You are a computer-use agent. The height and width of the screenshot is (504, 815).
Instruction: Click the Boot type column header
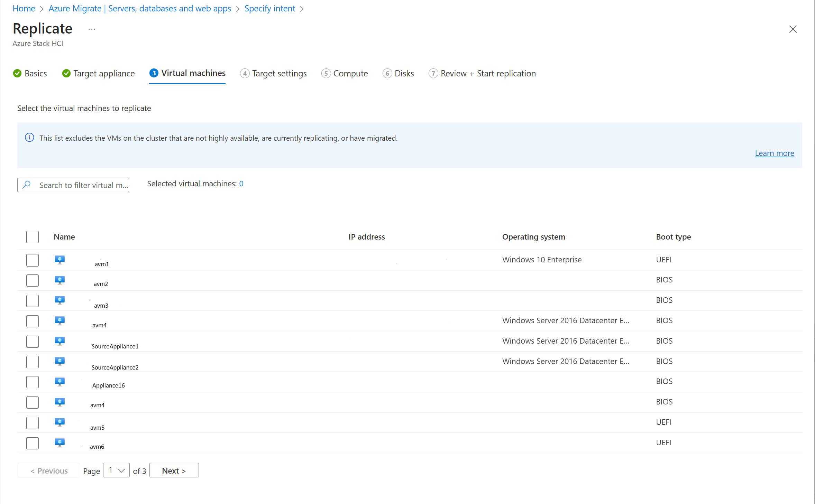pyautogui.click(x=674, y=237)
